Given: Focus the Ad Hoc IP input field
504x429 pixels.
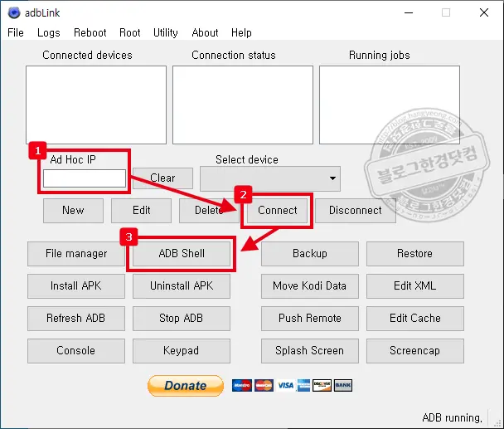Looking at the screenshot, I should pyautogui.click(x=85, y=178).
